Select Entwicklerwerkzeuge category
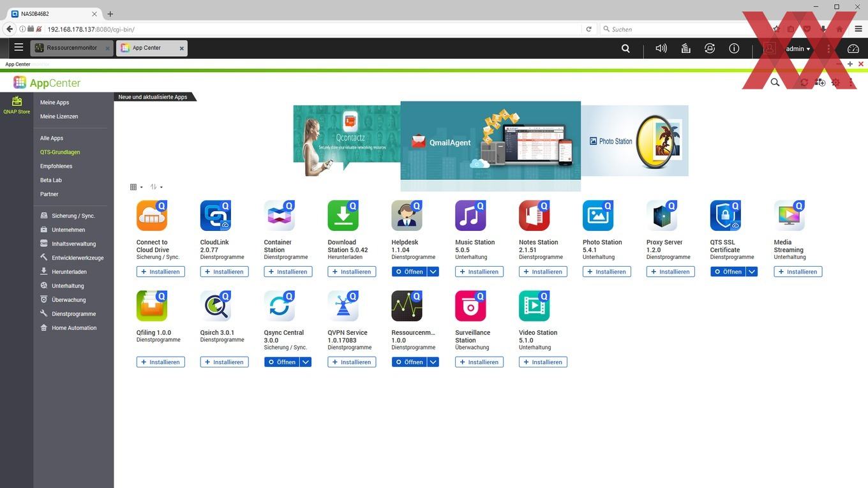 click(72, 258)
